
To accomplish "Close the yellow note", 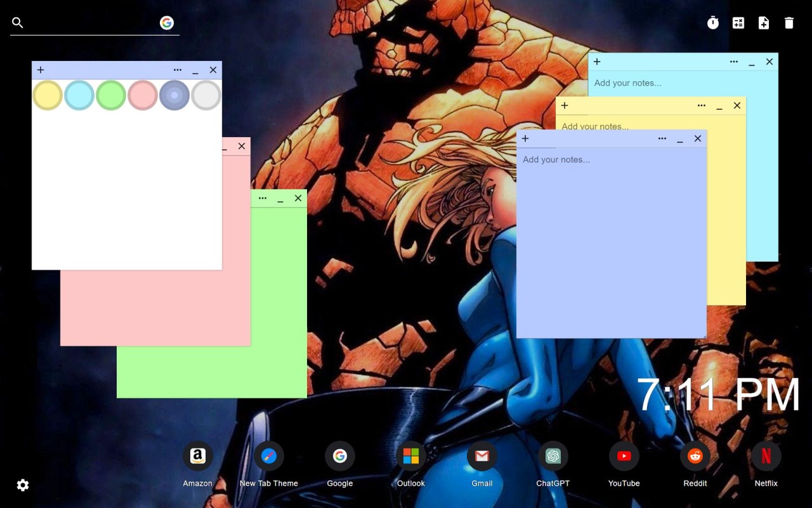I will pos(737,105).
